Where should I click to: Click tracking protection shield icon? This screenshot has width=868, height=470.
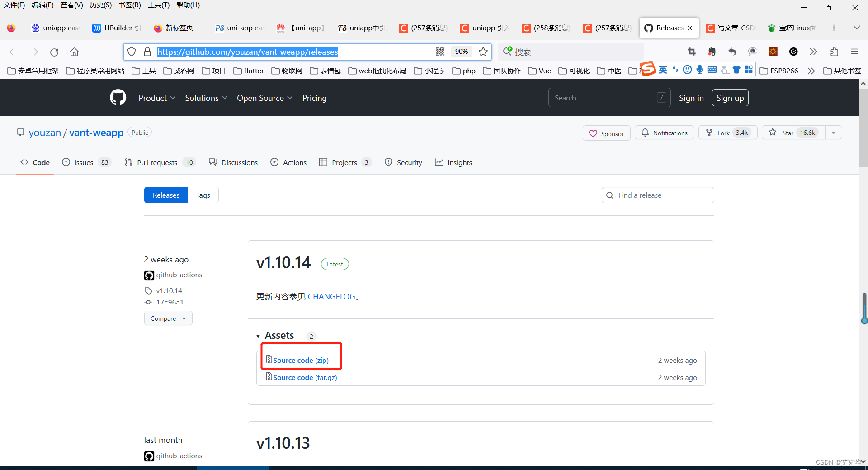tap(132, 52)
